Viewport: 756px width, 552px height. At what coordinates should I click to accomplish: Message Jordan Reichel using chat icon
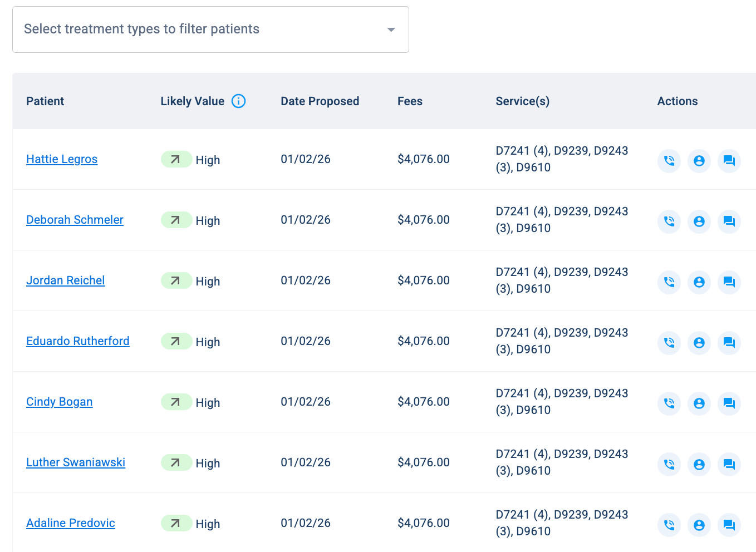tap(729, 282)
